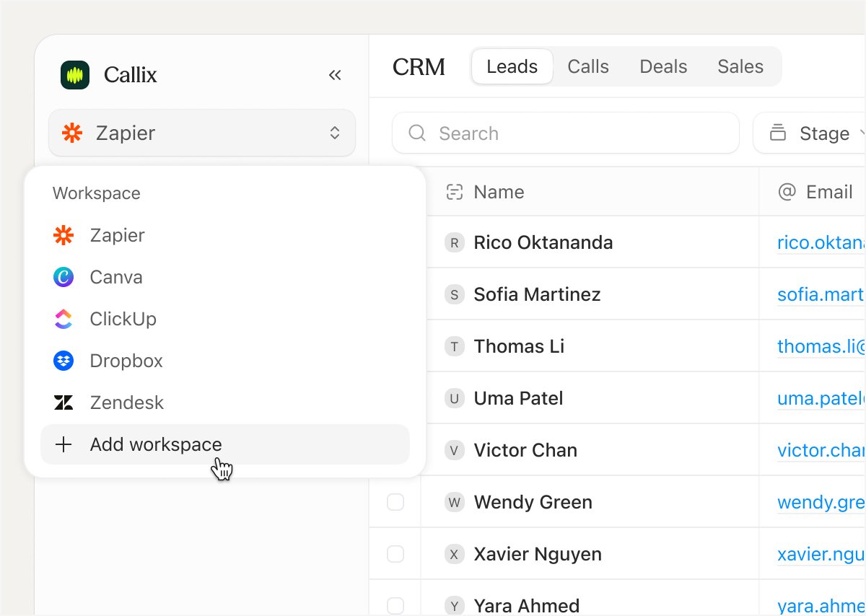Screen dimensions: 866x616
Task: Click the plus icon beside Add workspace
Action: [64, 444]
